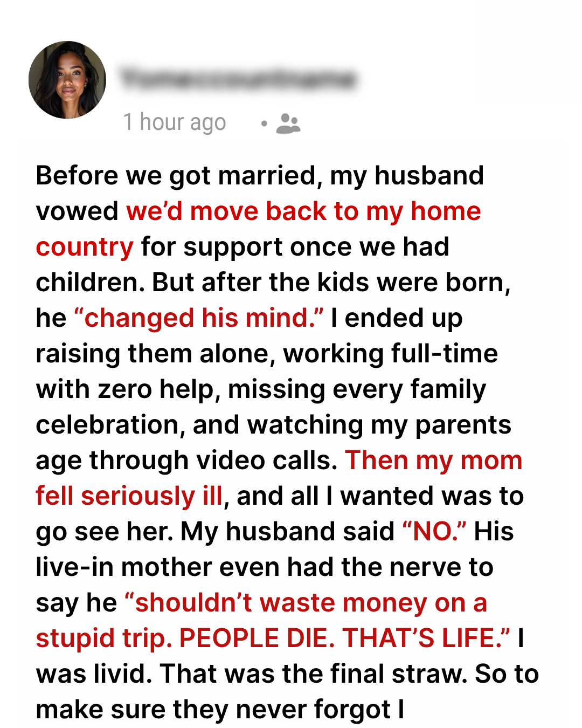Screen dimensions: 582x728
Task: Click the words "age through video calls."
Action: pyautogui.click(x=186, y=461)
